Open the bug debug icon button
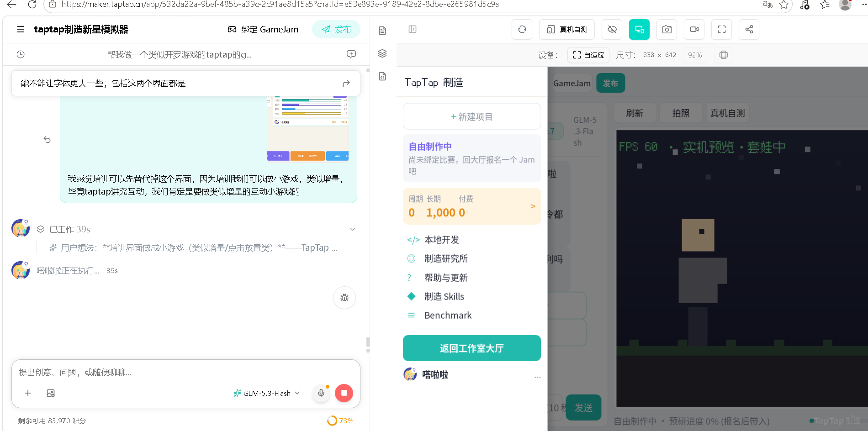This screenshot has width=868, height=431. [344, 298]
